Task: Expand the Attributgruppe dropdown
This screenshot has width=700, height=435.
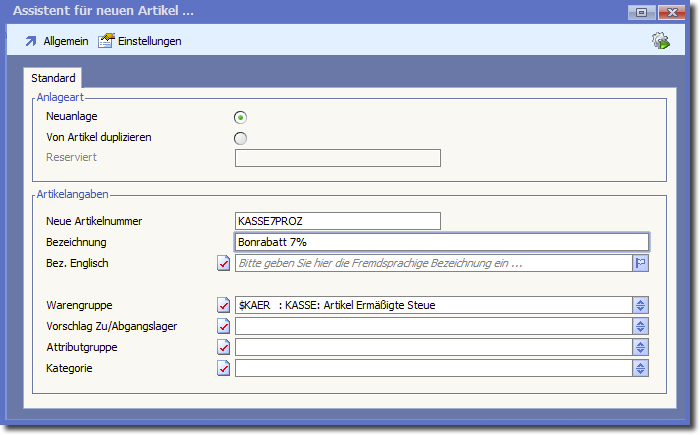Action: click(641, 347)
